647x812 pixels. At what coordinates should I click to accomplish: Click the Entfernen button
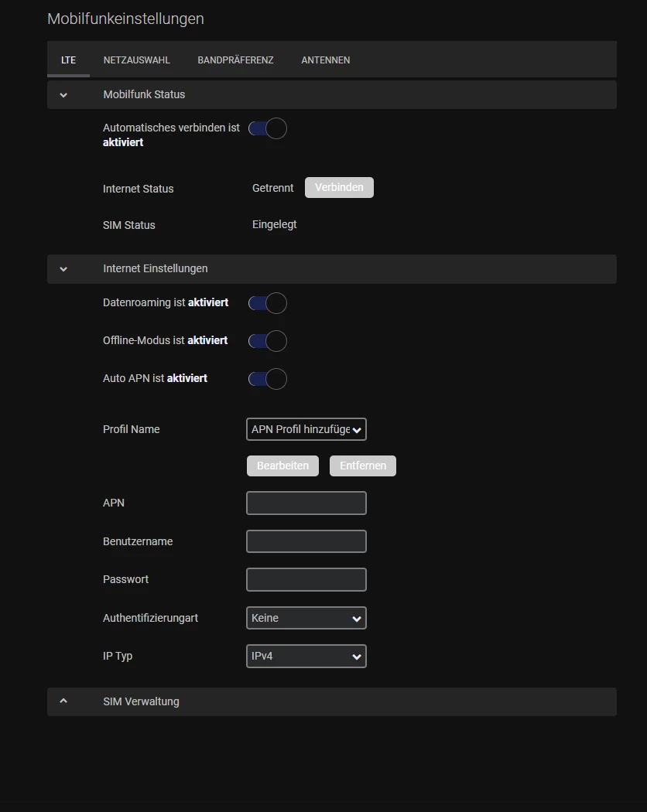[x=362, y=466]
